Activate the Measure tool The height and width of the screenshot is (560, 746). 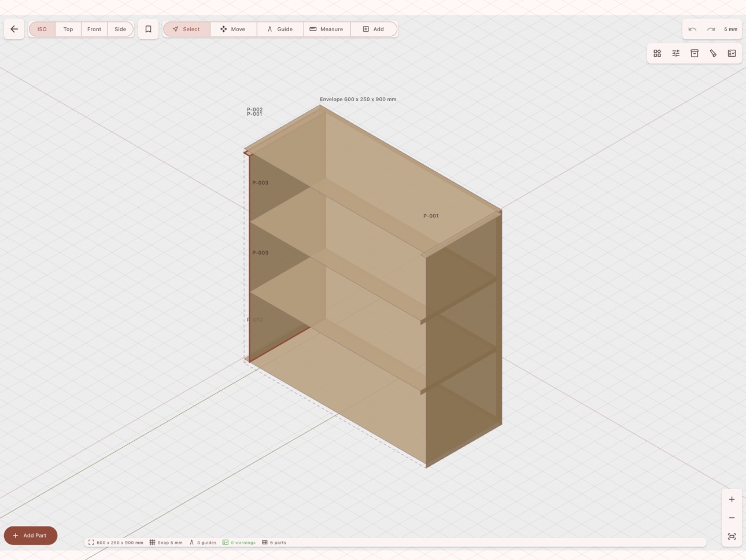[x=327, y=29]
